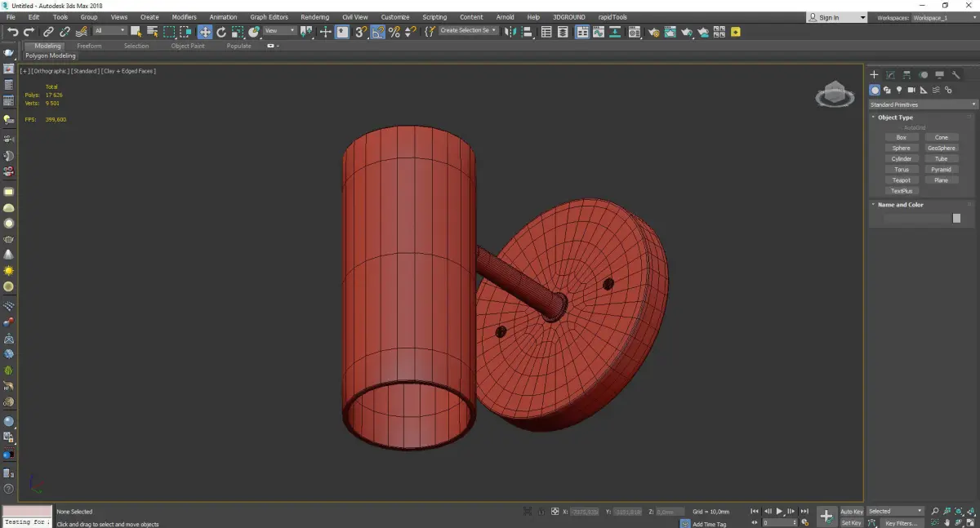Click the Cameras category icon
Image resolution: width=980 pixels, height=528 pixels.
pyautogui.click(x=911, y=90)
